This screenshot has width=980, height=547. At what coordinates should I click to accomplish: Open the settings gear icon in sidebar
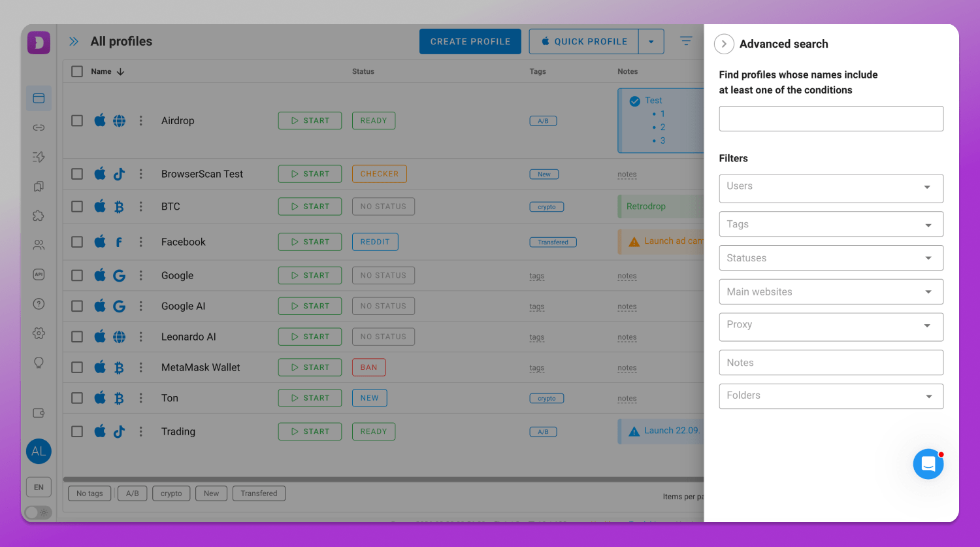(x=39, y=333)
